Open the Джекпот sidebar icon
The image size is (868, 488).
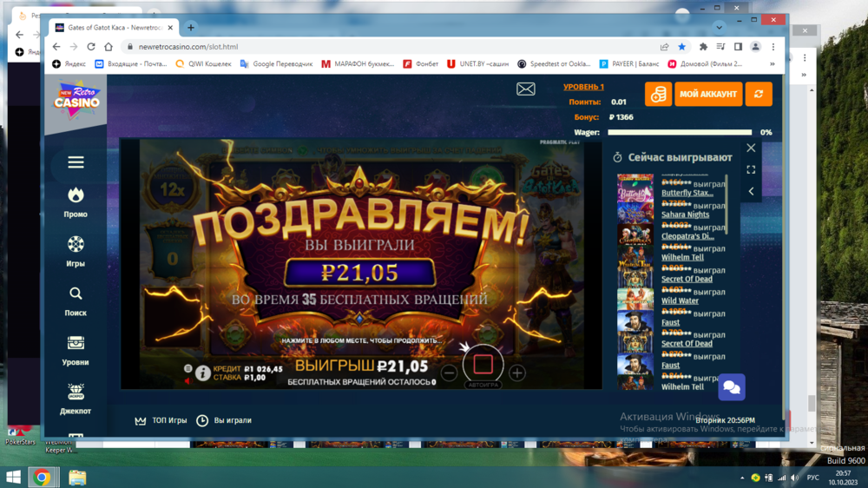(x=76, y=392)
